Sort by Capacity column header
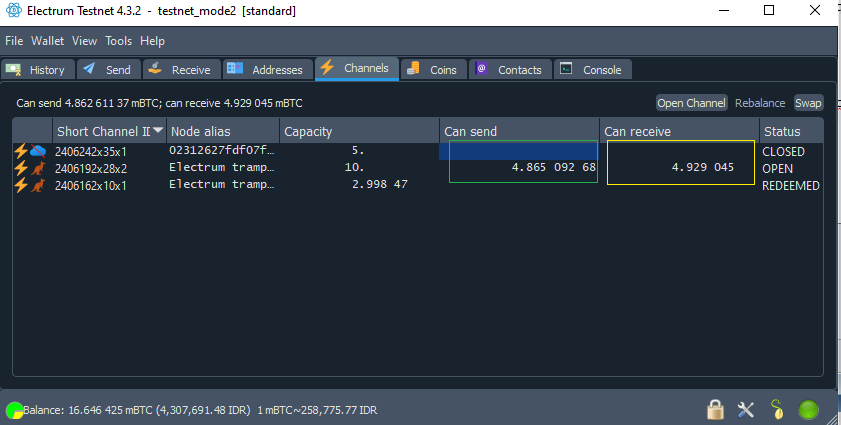Screen dimensions: 841x425 coord(359,131)
